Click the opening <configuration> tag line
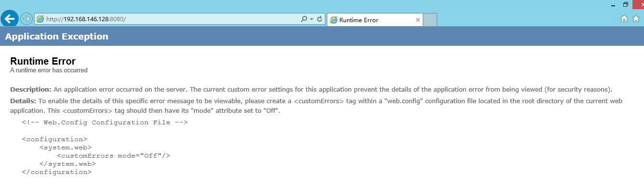Viewport: 644px width, 188px height. click(54, 139)
